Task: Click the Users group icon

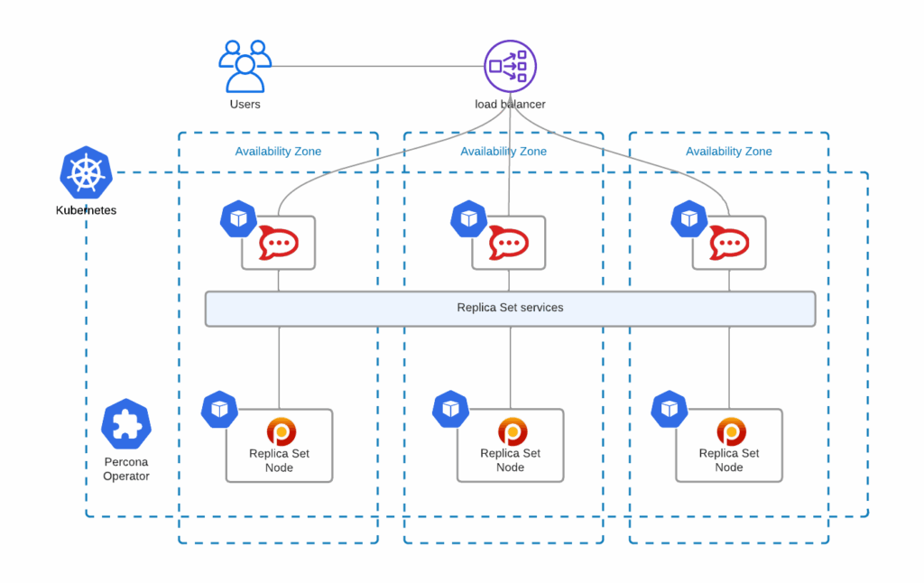Action: point(245,66)
